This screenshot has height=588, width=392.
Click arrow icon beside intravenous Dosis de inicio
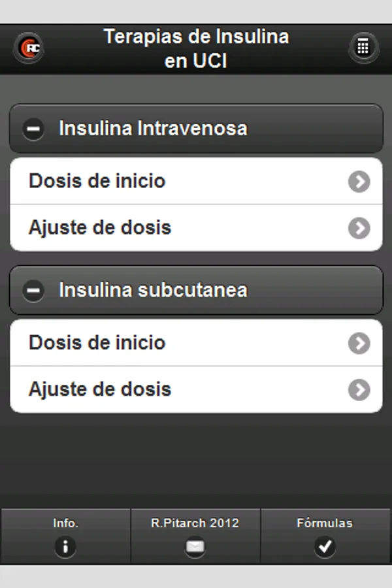click(359, 182)
